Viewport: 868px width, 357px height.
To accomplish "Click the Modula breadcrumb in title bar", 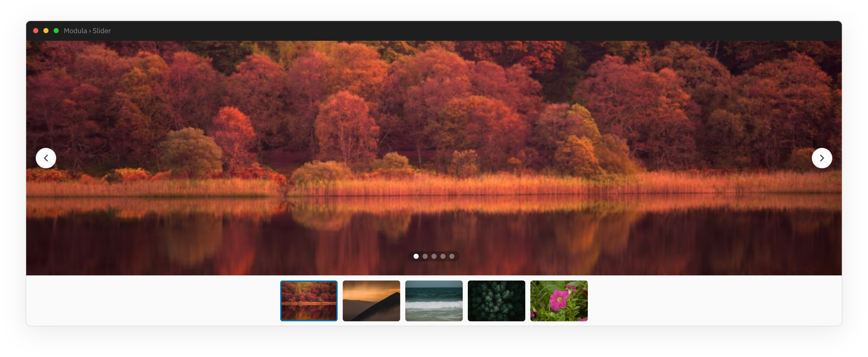I will [75, 31].
